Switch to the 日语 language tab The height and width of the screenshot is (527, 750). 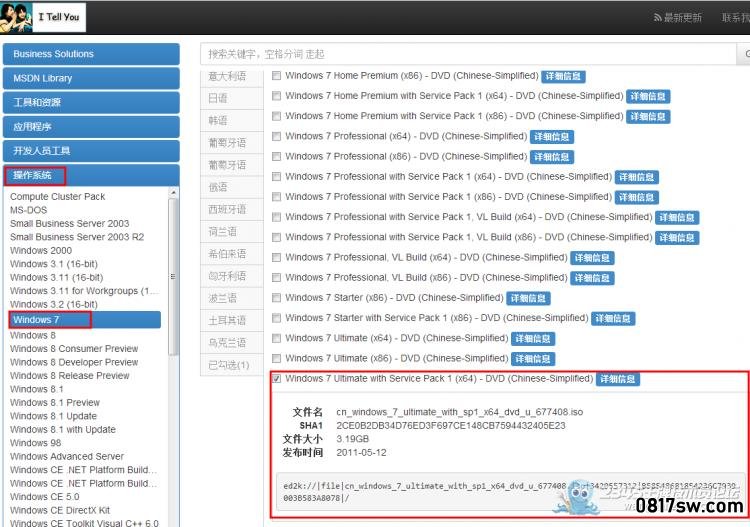[232, 98]
